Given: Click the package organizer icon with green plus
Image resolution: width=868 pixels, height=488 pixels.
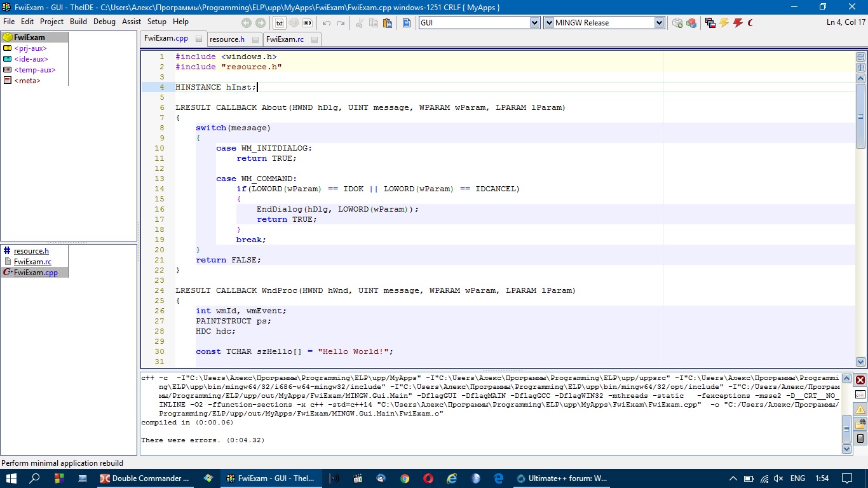Looking at the screenshot, I should [x=677, y=23].
